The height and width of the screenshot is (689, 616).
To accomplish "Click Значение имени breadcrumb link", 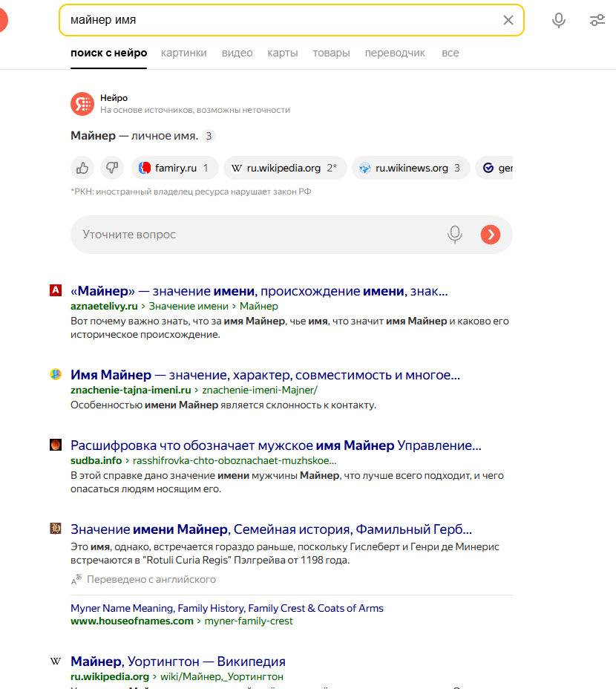I will point(189,307).
